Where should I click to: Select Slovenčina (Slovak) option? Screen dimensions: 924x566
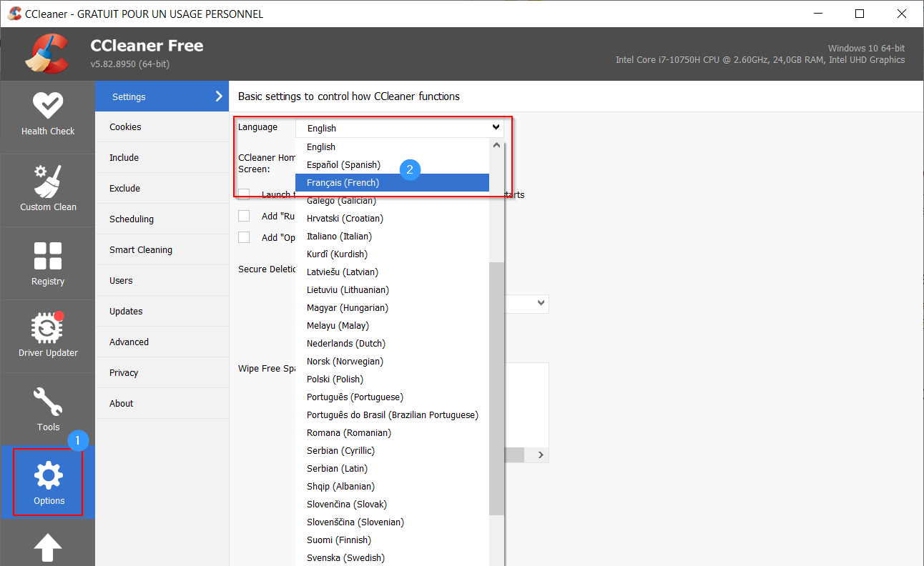[393, 505]
